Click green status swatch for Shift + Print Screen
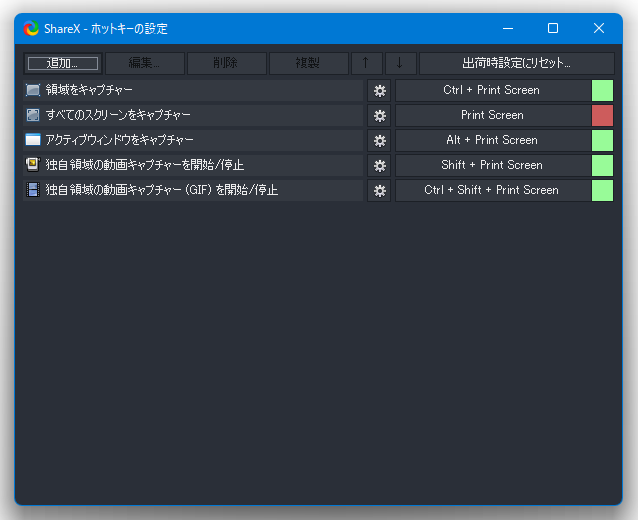 602,165
